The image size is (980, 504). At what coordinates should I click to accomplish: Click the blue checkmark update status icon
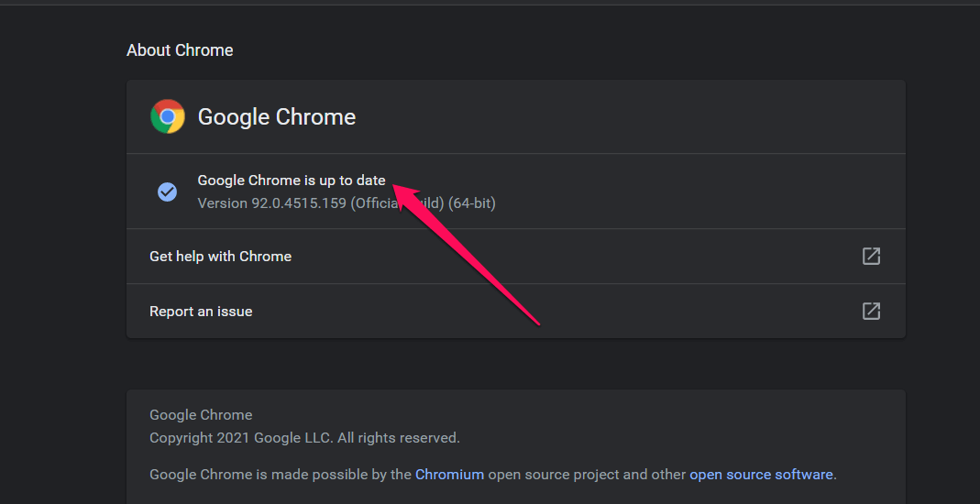167,192
